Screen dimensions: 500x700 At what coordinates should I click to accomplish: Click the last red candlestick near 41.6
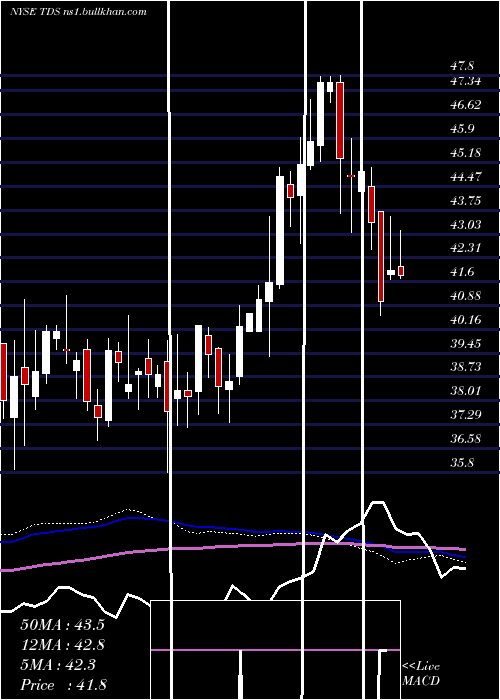pos(401,271)
